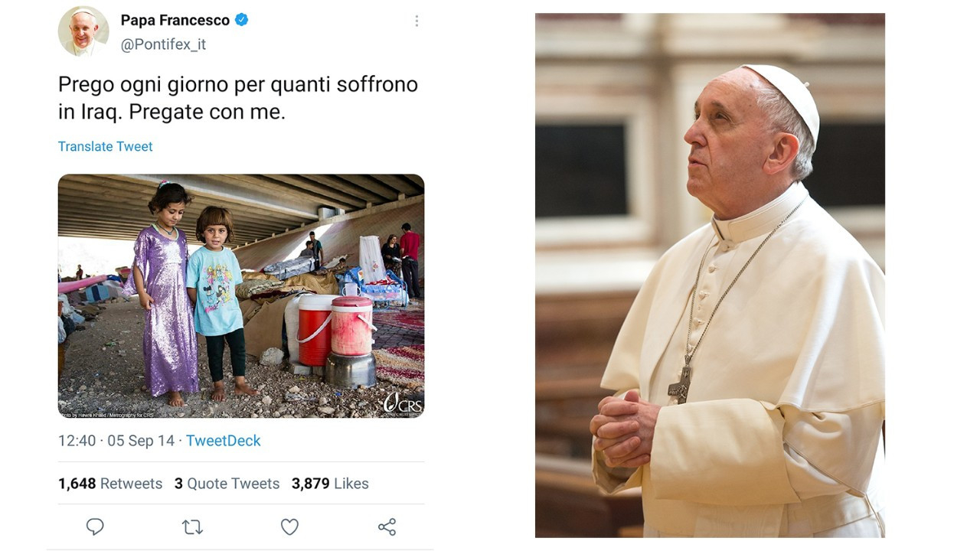
Task: Show the 3 Quote Tweets
Action: click(x=227, y=484)
